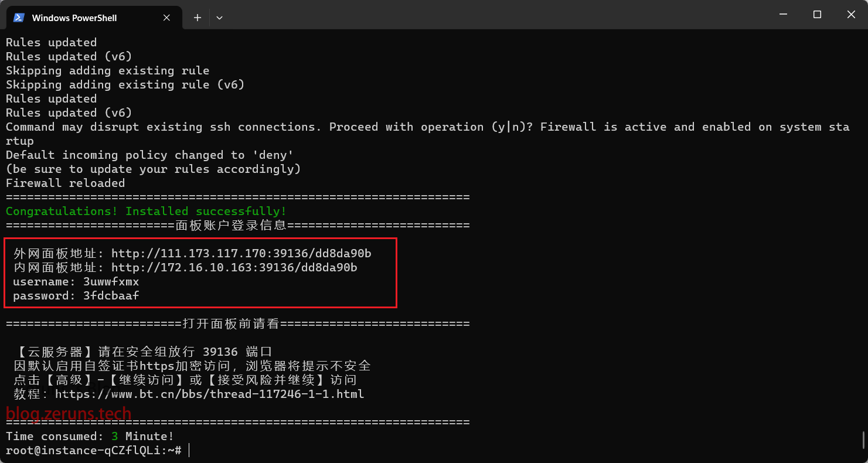Open the internal panel address 172.16.10.163 URL
This screenshot has width=868, height=463.
tap(234, 268)
